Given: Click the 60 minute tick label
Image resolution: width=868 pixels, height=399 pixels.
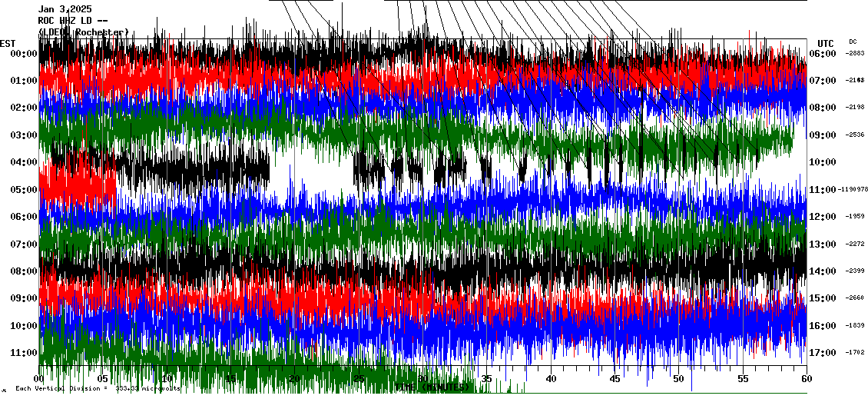Looking at the screenshot, I should (806, 379).
